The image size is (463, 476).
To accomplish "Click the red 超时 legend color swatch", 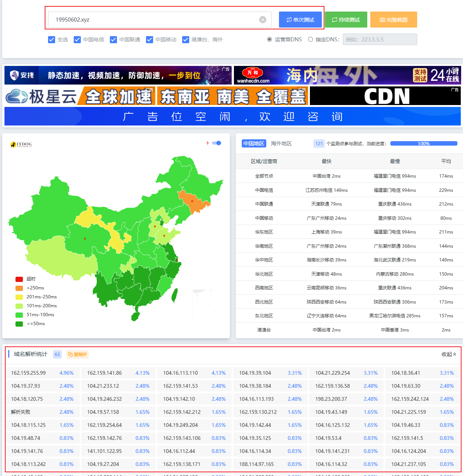I will click(19, 279).
